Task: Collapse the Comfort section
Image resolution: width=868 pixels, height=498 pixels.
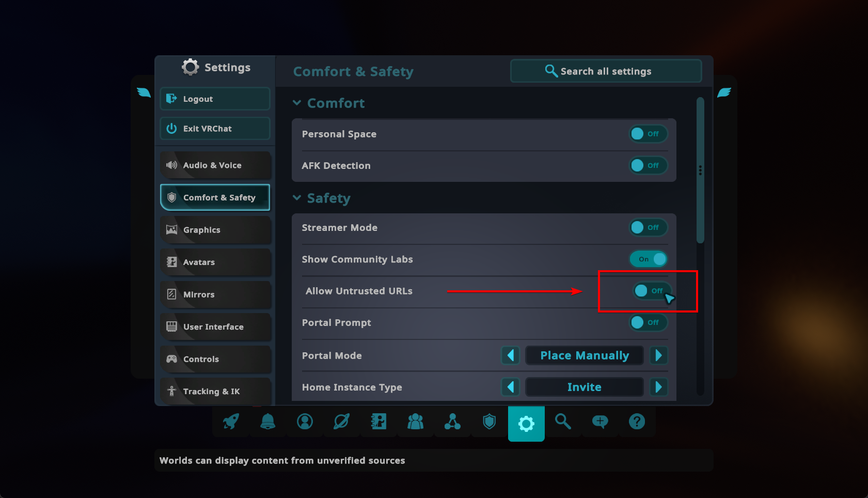Action: (297, 103)
